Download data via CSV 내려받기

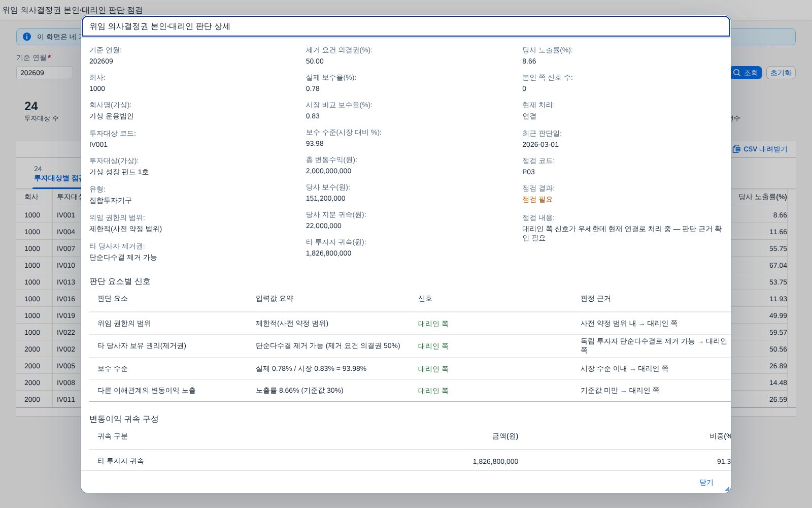[x=760, y=149]
